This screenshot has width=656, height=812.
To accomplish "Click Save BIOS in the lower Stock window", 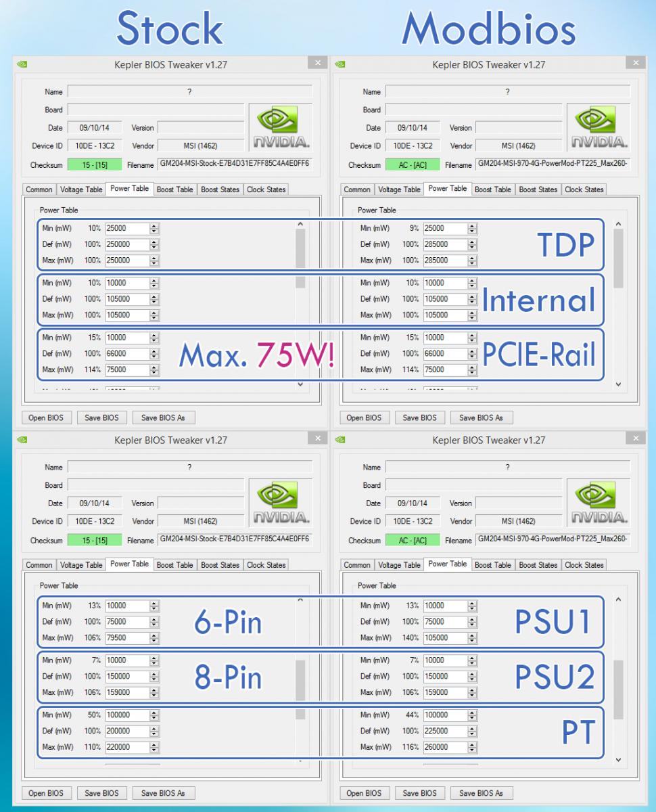I will [101, 793].
